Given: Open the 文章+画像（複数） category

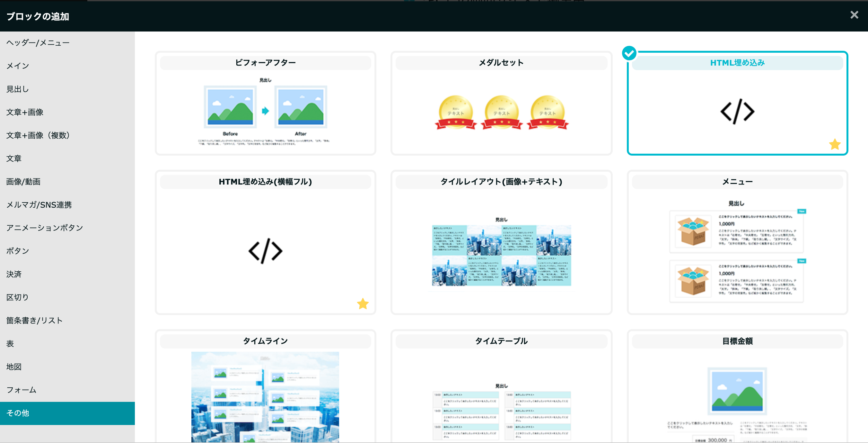Looking at the screenshot, I should (x=67, y=135).
